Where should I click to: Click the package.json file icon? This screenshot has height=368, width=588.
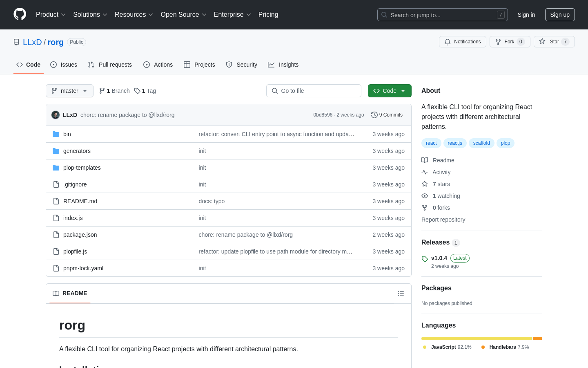(56, 235)
